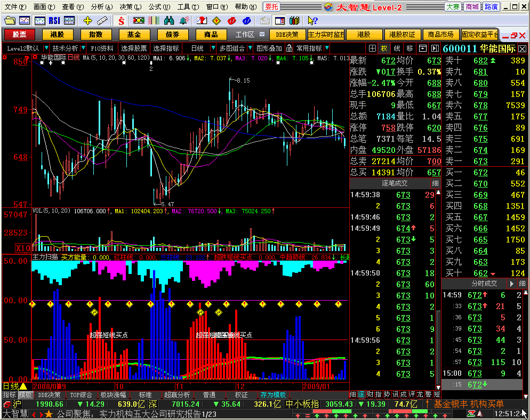The width and height of the screenshot is (530, 420).
Task: Click the chart with question mark icon
Action: pyautogui.click(x=202, y=21)
